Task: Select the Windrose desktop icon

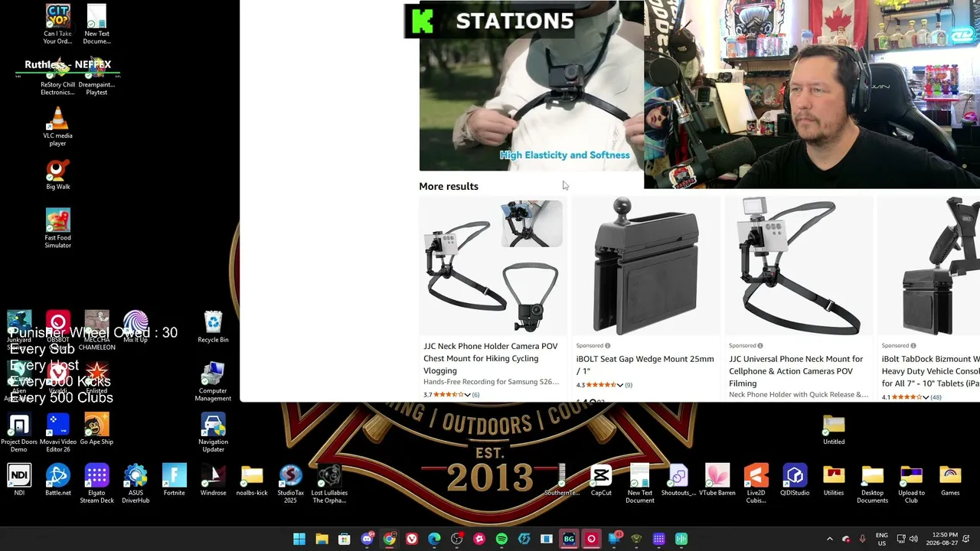Action: tap(213, 480)
